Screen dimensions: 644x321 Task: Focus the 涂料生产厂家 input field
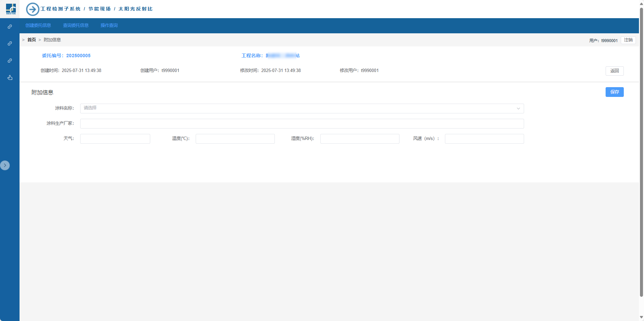pyautogui.click(x=302, y=123)
